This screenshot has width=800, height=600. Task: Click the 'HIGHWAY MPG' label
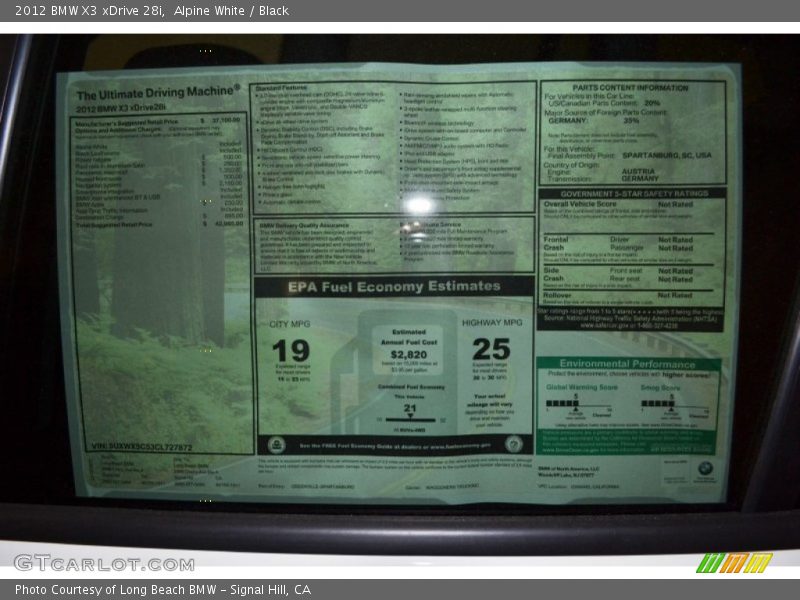click(492, 322)
